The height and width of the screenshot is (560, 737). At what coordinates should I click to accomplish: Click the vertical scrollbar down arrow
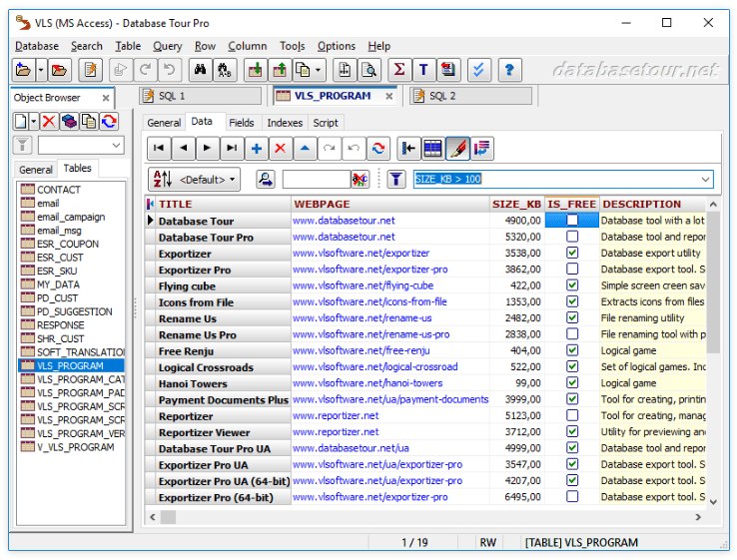[x=713, y=502]
